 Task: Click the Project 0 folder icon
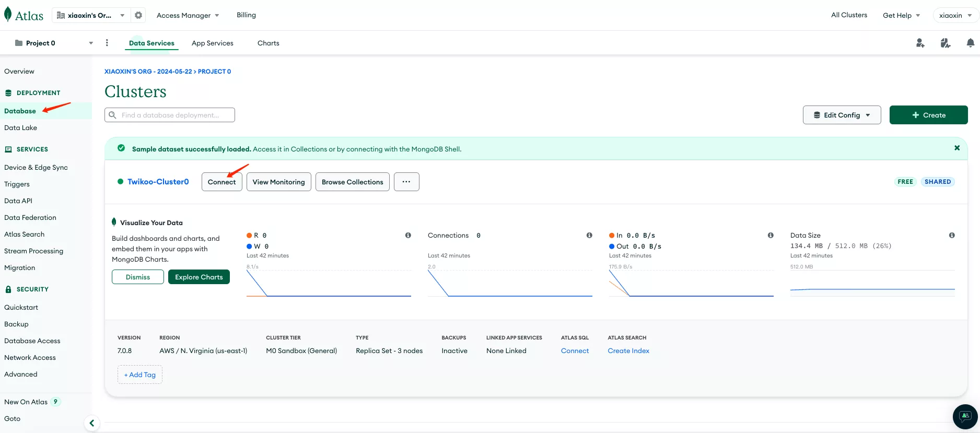coord(19,43)
